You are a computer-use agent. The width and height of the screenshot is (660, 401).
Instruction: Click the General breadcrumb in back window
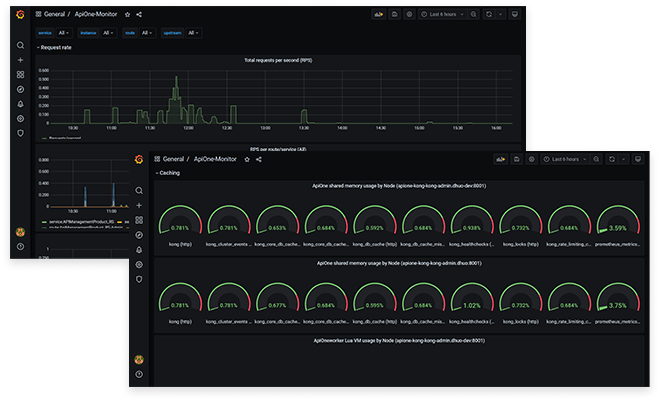coord(54,14)
